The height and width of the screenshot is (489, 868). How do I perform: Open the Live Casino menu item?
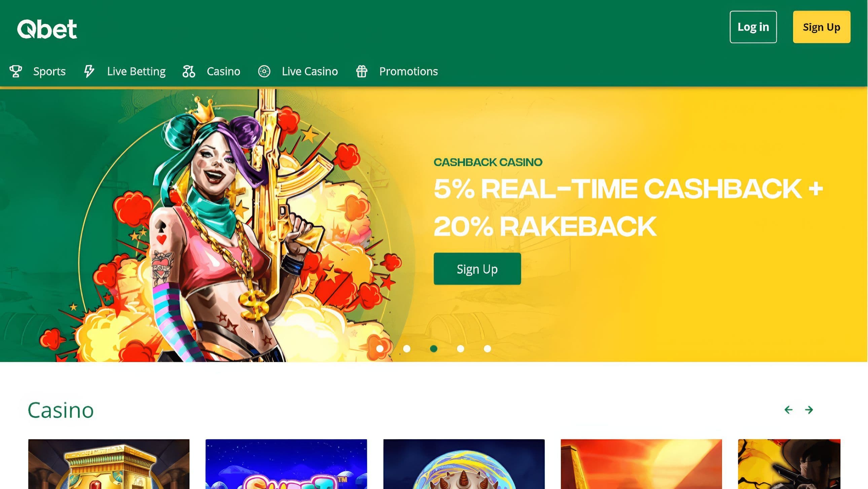click(310, 71)
